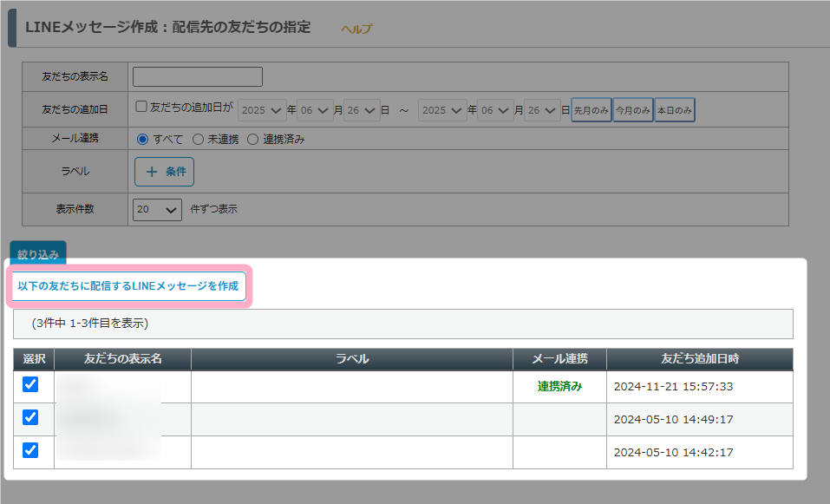The height and width of the screenshot is (504, 830).
Task: Open the start day dropdown
Action: pyautogui.click(x=362, y=110)
